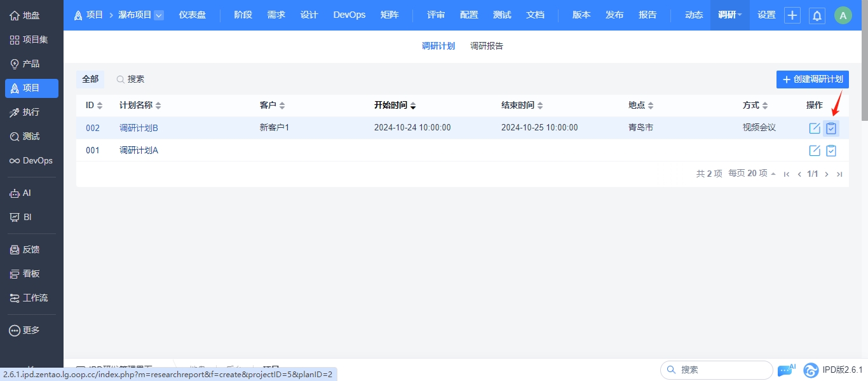The width and height of the screenshot is (868, 381).
Task: Open the user avatar A menu
Action: coord(843,15)
